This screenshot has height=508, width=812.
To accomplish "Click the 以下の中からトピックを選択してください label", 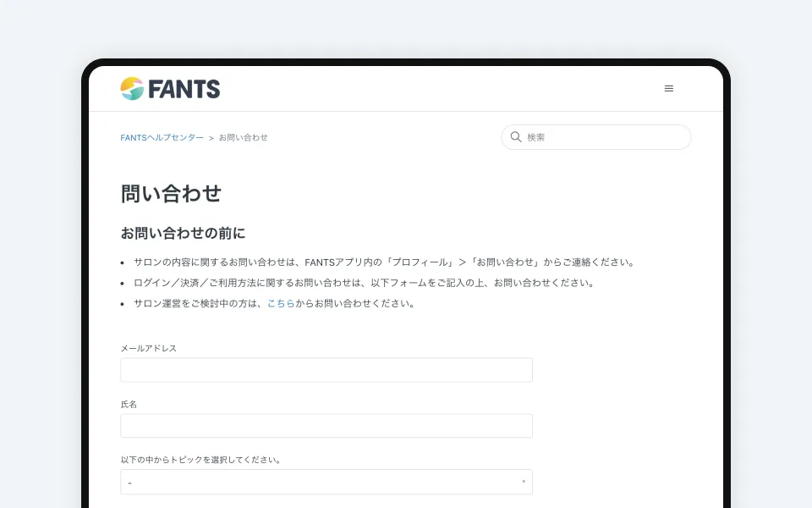I will point(201,460).
